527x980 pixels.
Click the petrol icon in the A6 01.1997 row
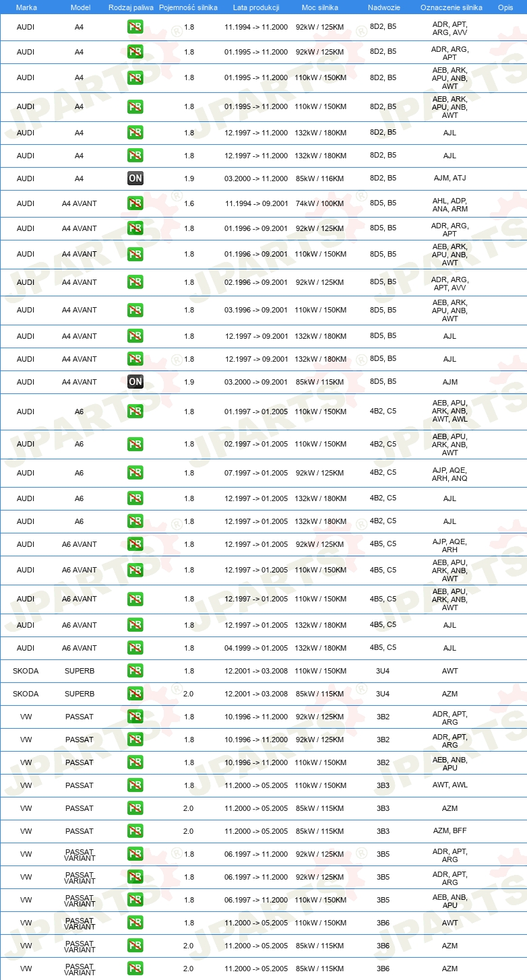[x=135, y=412]
